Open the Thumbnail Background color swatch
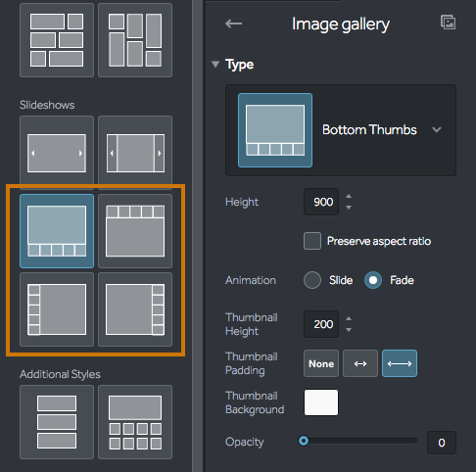 (321, 402)
